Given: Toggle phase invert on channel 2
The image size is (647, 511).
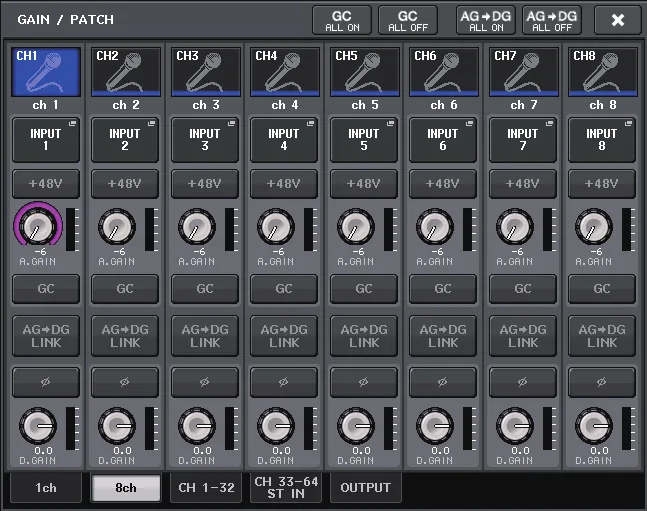Looking at the screenshot, I should click(x=125, y=382).
